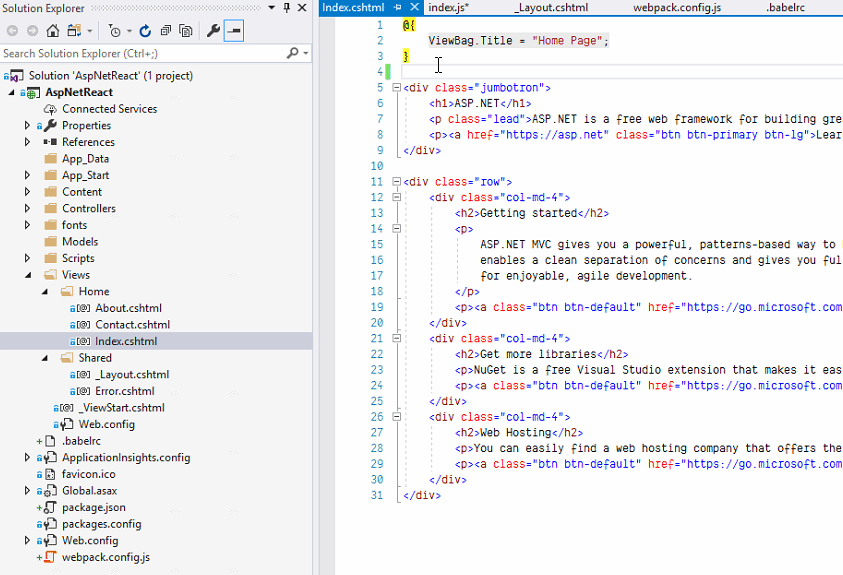Switch to the _Layout.cshtml tab
843x575 pixels.
pyautogui.click(x=550, y=8)
